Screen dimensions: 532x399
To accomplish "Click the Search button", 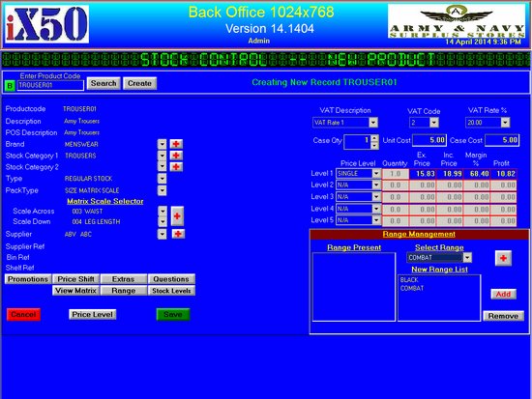I will [103, 83].
